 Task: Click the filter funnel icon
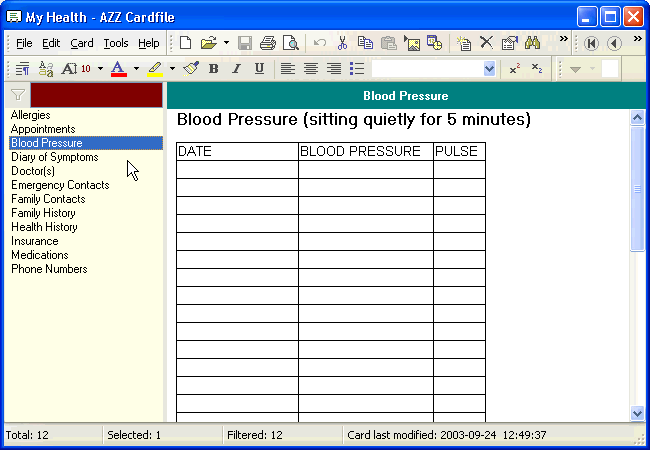coord(18,95)
